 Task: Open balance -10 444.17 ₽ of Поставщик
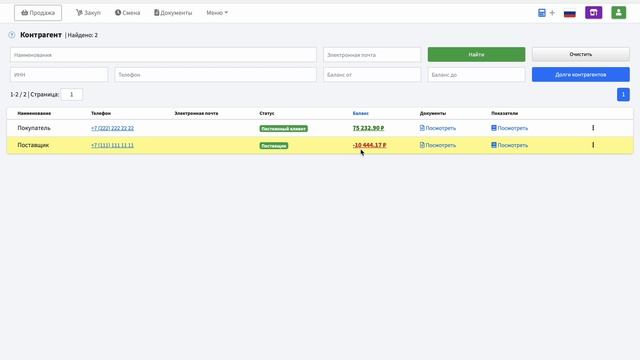[369, 145]
